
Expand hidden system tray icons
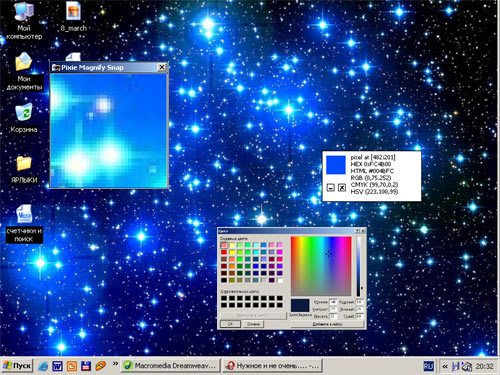[x=445, y=366]
